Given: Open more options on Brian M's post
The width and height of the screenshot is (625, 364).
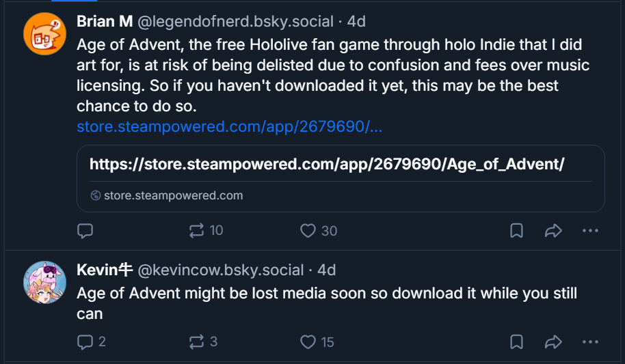Looking at the screenshot, I should click(x=590, y=231).
